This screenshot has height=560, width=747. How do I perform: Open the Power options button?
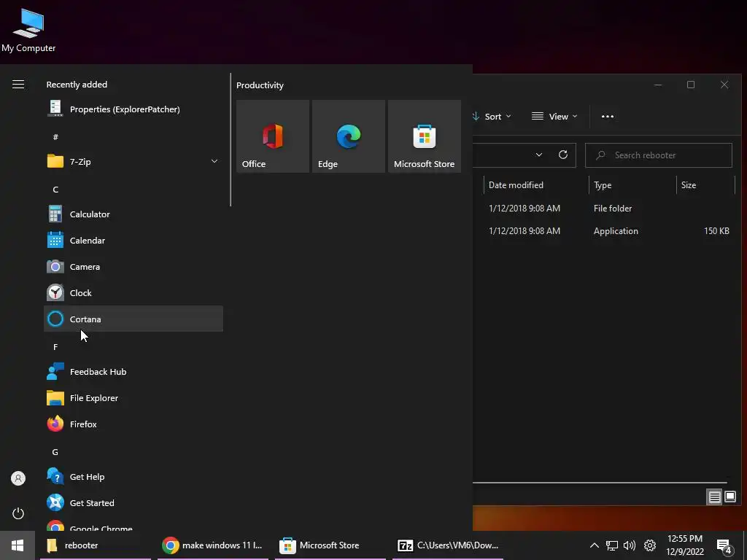click(x=18, y=513)
